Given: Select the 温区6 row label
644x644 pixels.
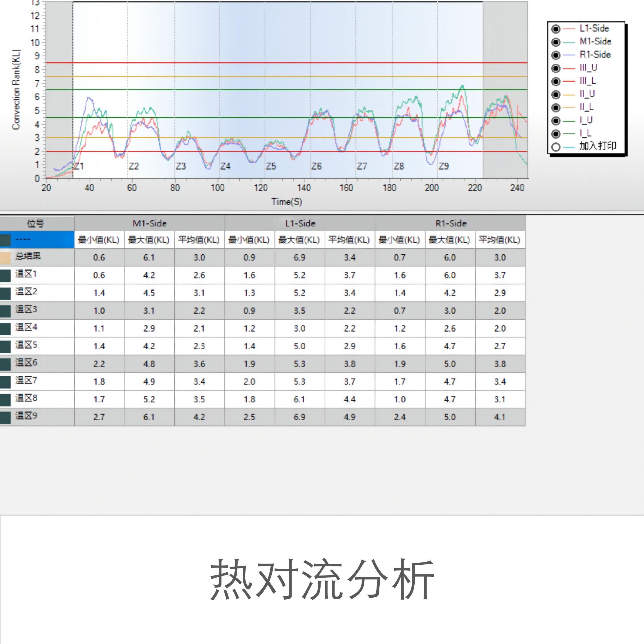Looking at the screenshot, I should point(26,363).
